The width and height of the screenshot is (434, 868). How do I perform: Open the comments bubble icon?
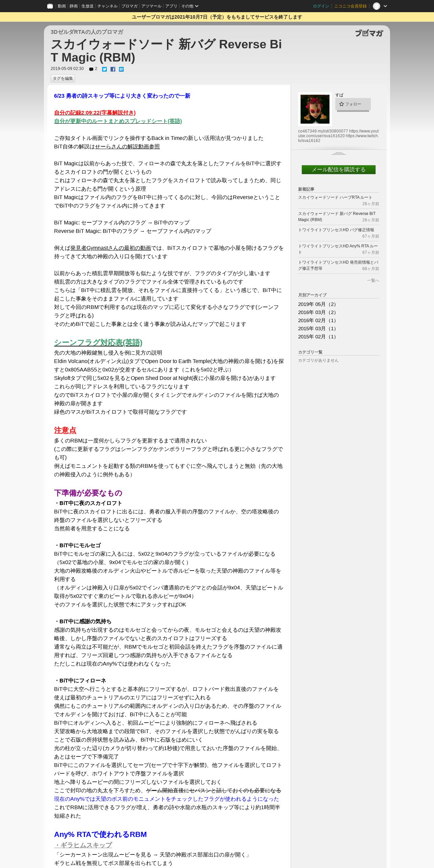91,69
